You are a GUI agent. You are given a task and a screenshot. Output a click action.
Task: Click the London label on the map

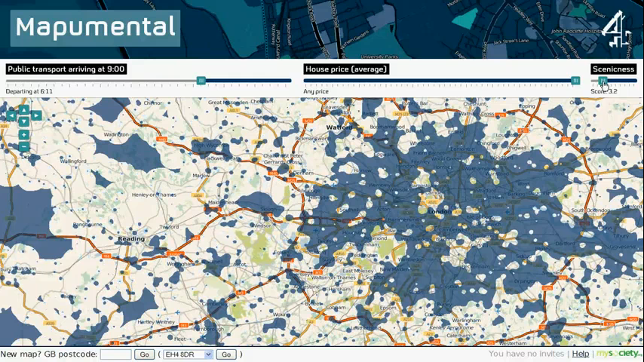click(440, 211)
